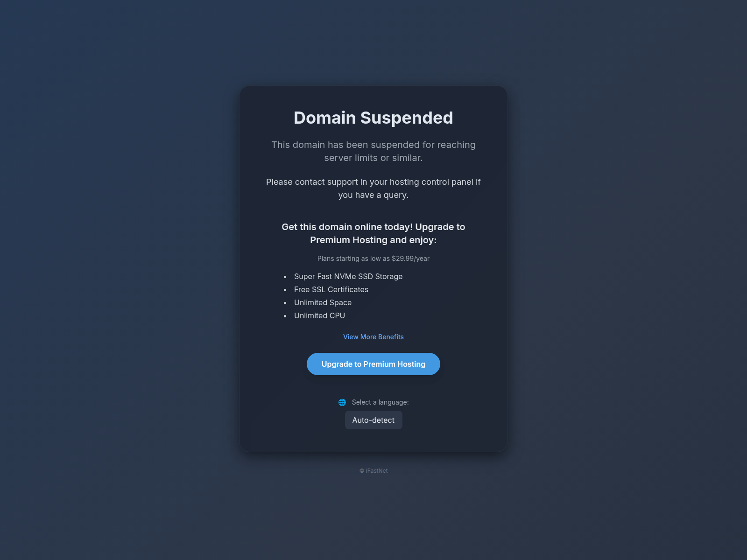Click the globe icon beside language selector
This screenshot has width=747, height=560.
coord(342,402)
